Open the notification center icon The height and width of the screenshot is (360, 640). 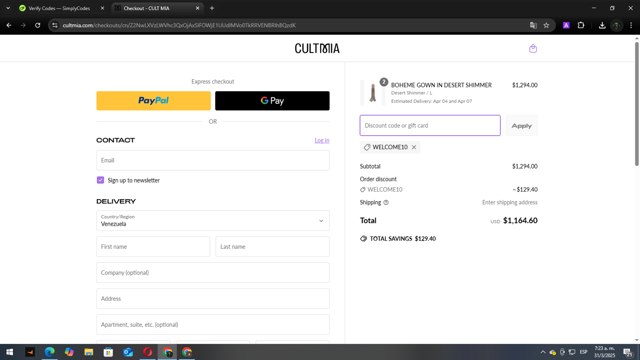(x=627, y=352)
